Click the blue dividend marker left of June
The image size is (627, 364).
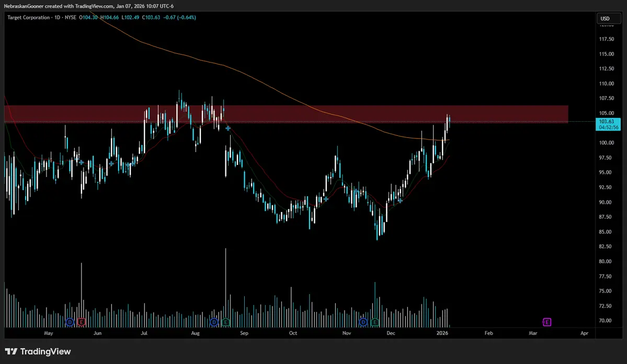[x=70, y=322]
